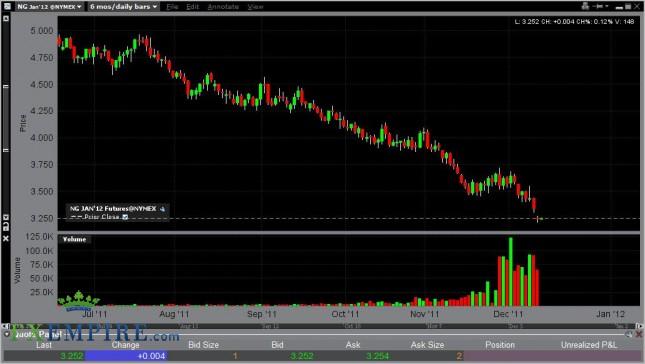Viewport: 645px width, 364px height.
Task: Click the Ask Size column header
Action: click(427, 345)
